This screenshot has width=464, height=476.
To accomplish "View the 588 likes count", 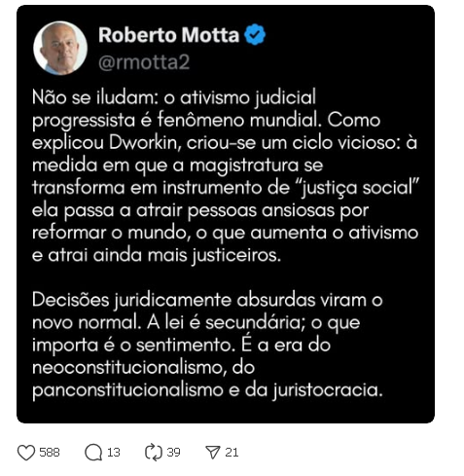I will pos(50,453).
